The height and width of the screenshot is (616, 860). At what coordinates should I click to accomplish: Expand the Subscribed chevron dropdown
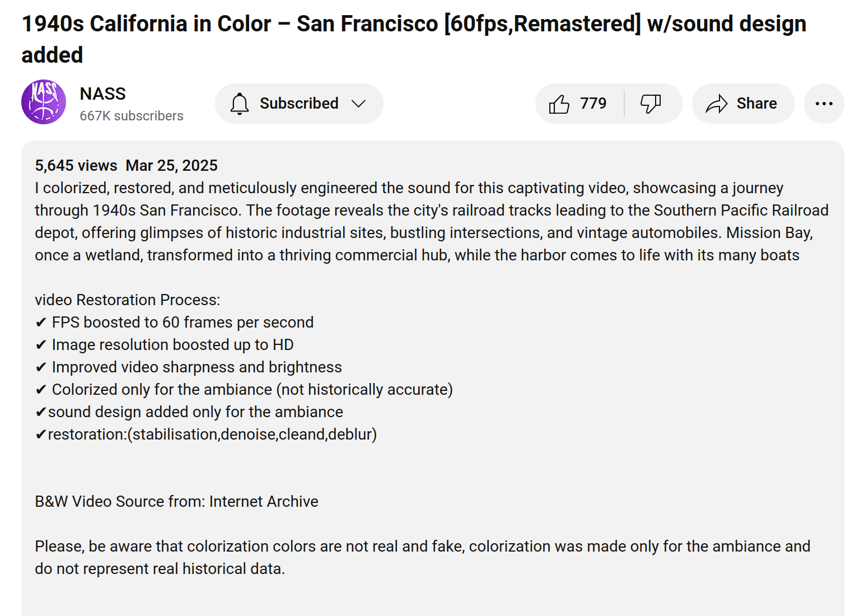[358, 104]
